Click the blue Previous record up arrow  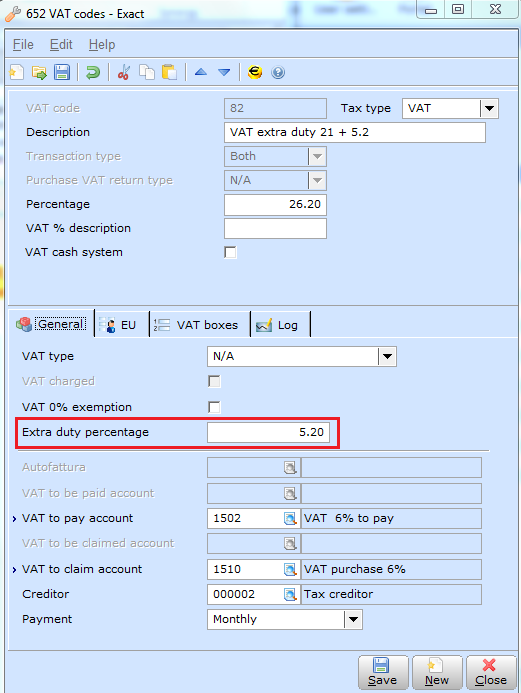pos(201,72)
